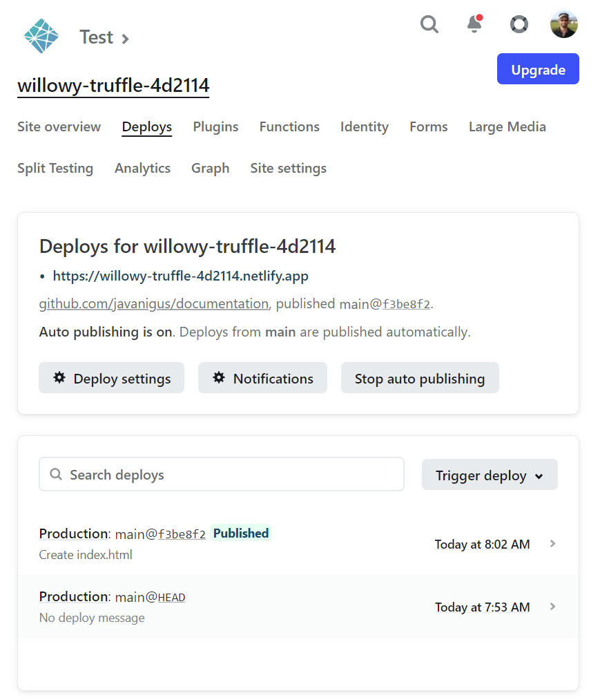Open the willowy-truffle-4d2114.netlify.app link
600x700 pixels.
click(x=180, y=276)
